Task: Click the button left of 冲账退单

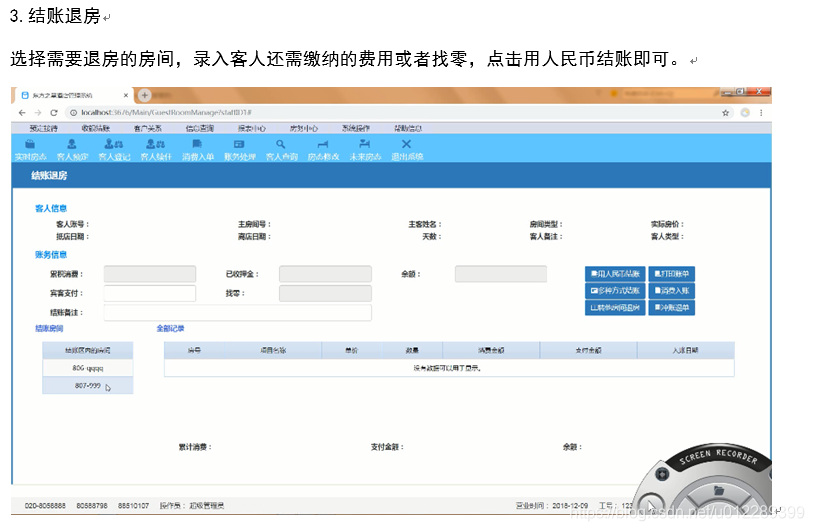Action: click(615, 307)
